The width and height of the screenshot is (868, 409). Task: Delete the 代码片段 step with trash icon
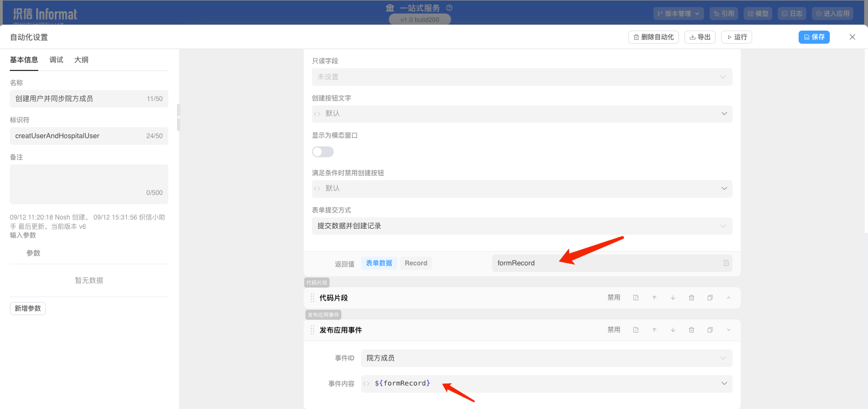click(692, 298)
